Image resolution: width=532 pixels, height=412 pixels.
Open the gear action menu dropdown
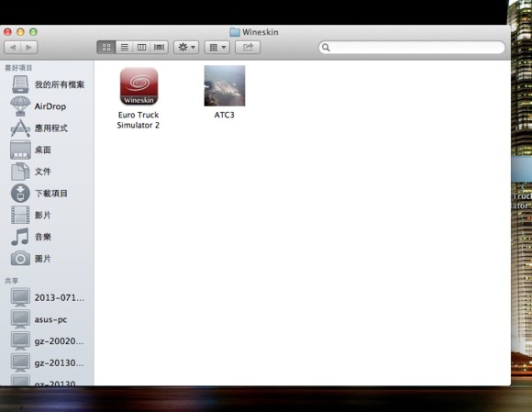pos(186,47)
